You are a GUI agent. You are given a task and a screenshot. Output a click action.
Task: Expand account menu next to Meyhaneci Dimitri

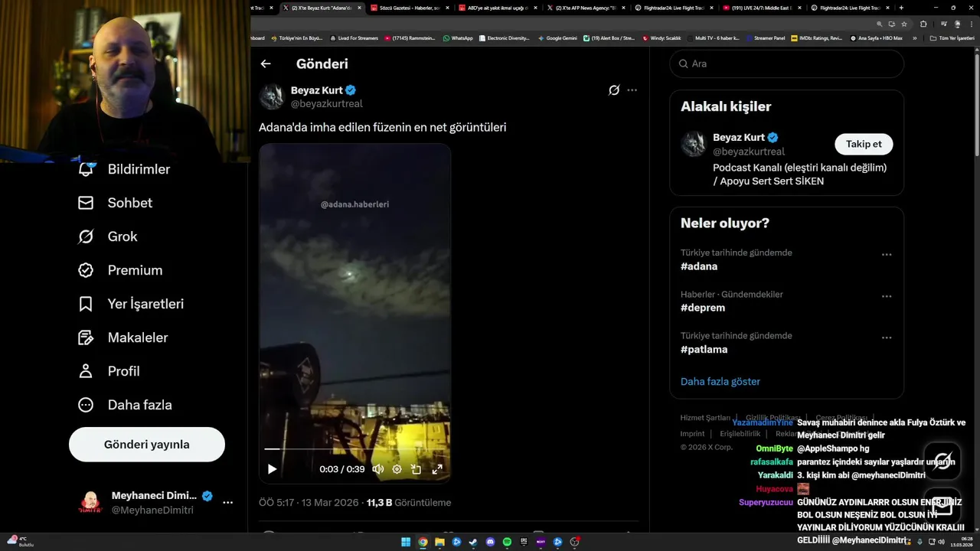pyautogui.click(x=227, y=503)
